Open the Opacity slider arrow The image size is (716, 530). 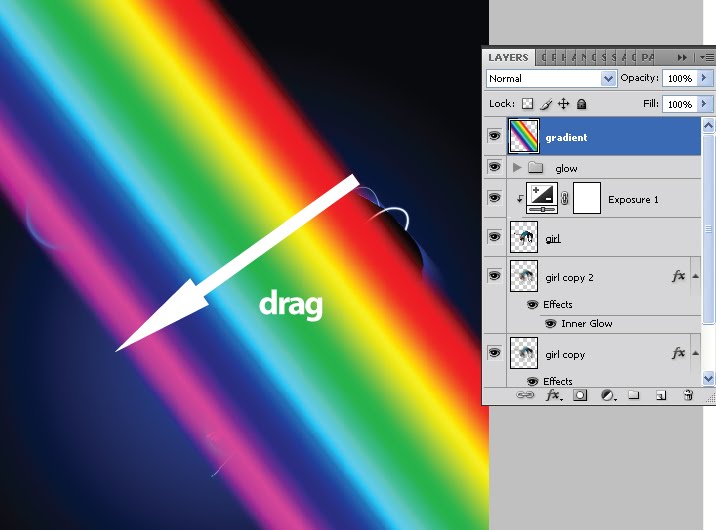click(704, 78)
